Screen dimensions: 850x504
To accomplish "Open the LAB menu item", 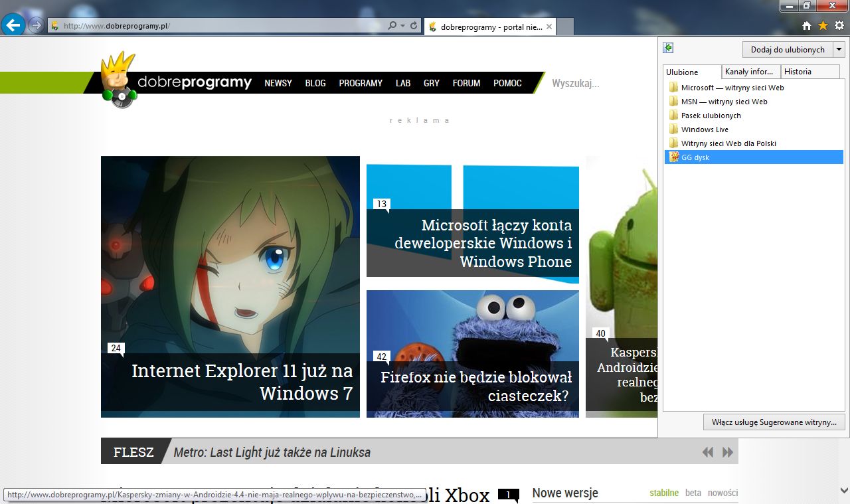I will 403,83.
